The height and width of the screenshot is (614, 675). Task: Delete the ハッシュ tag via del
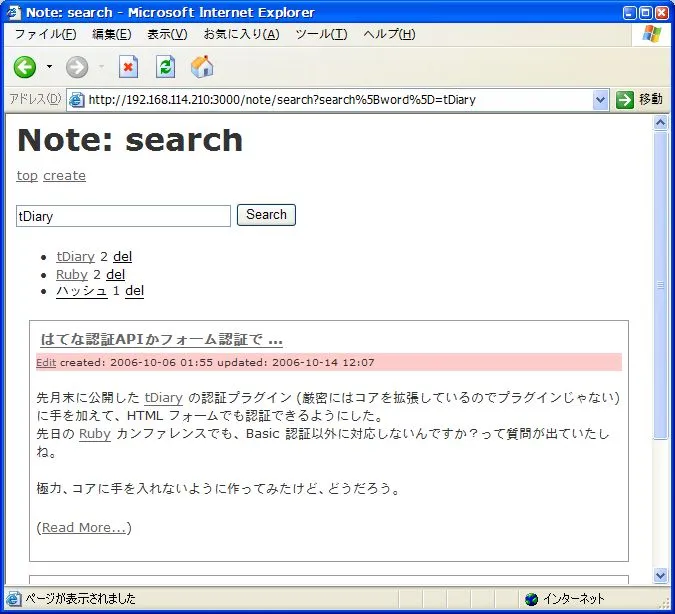pos(134,291)
